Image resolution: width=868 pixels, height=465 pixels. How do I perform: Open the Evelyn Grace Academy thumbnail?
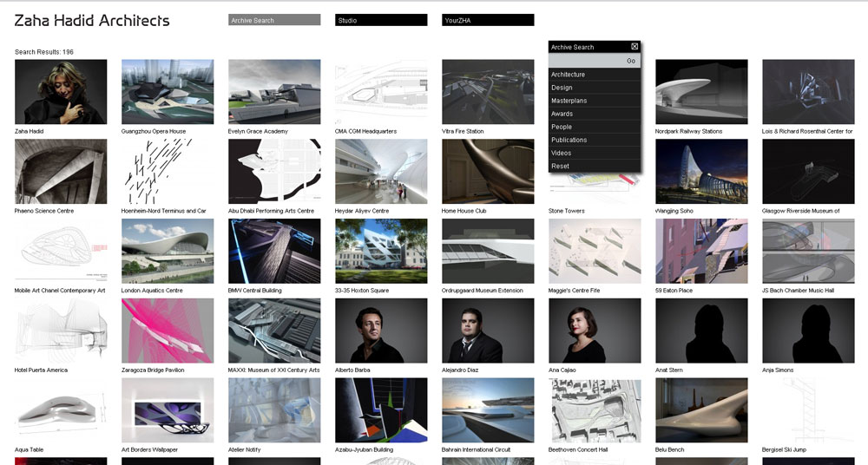[x=274, y=92]
